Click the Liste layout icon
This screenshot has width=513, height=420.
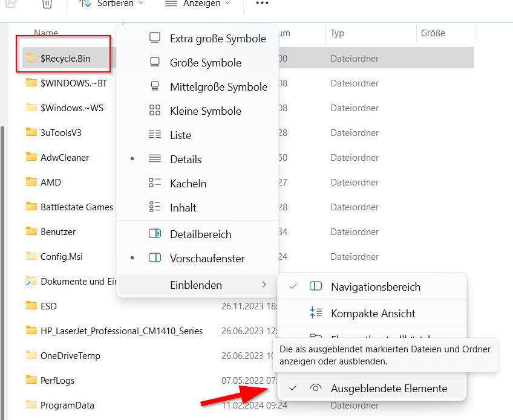pyautogui.click(x=155, y=134)
